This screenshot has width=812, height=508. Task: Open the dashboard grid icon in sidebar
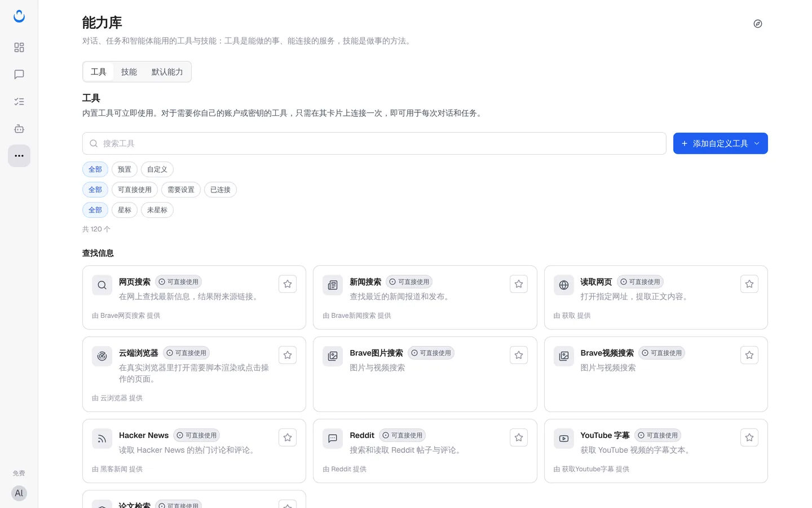[19, 47]
